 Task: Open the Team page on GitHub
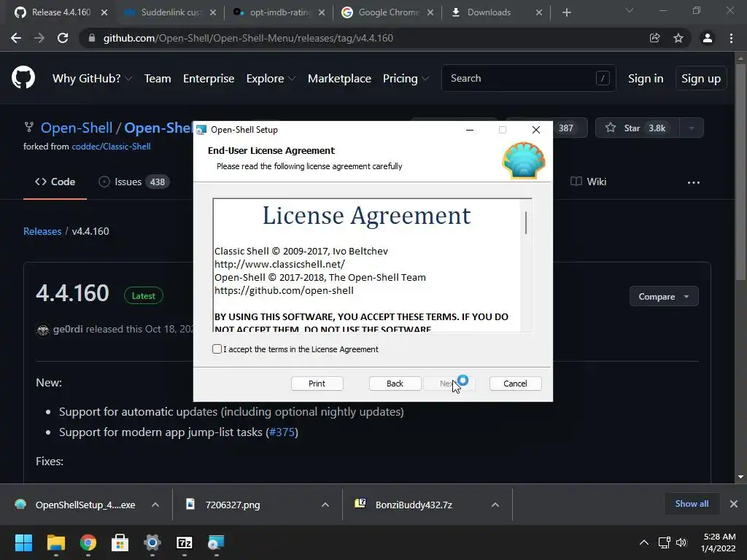click(158, 79)
